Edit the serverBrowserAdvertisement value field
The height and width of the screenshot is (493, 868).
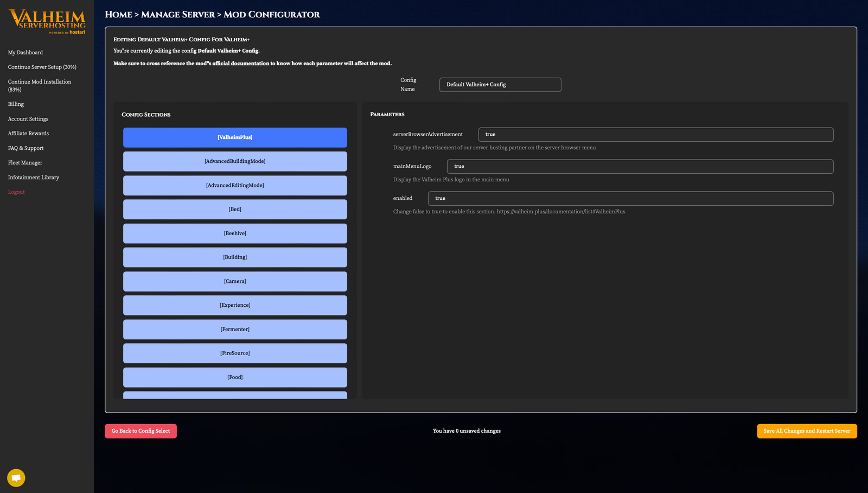click(x=655, y=135)
